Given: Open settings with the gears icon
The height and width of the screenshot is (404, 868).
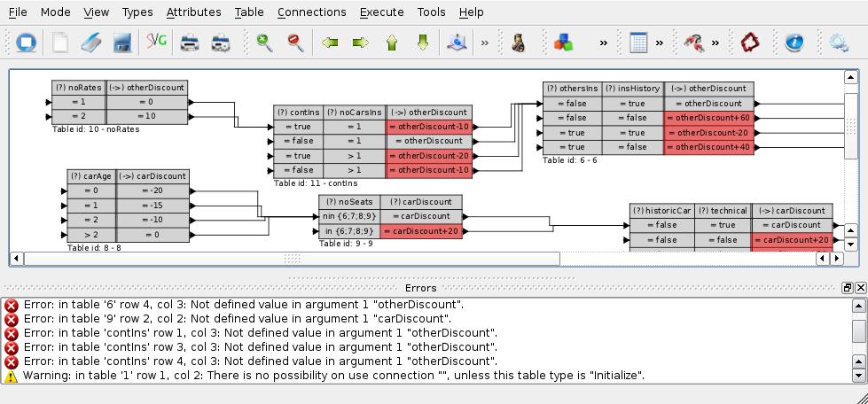Looking at the screenshot, I should tap(839, 43).
